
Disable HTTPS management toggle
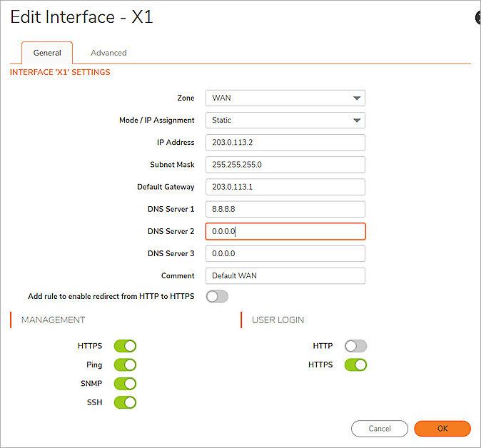point(125,346)
